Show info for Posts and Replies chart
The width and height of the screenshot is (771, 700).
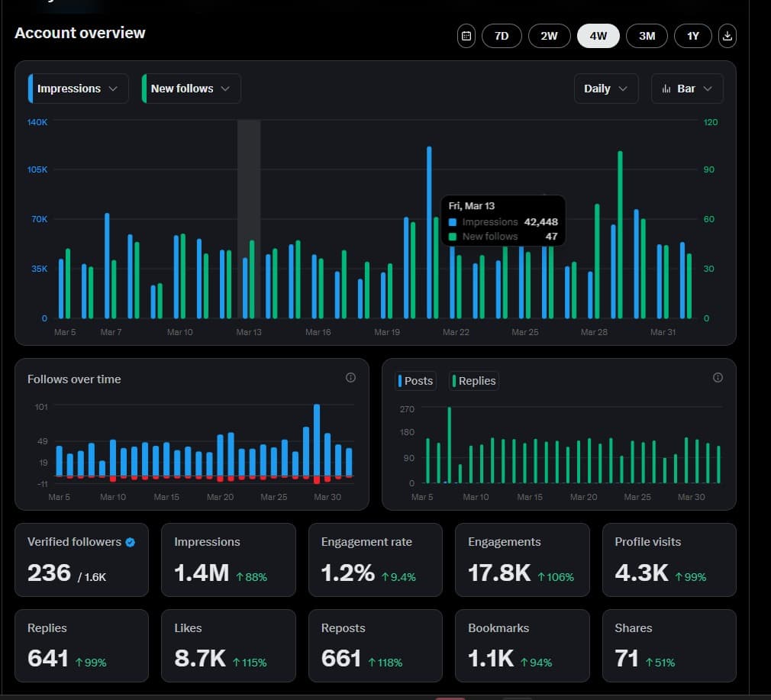pyautogui.click(x=718, y=378)
